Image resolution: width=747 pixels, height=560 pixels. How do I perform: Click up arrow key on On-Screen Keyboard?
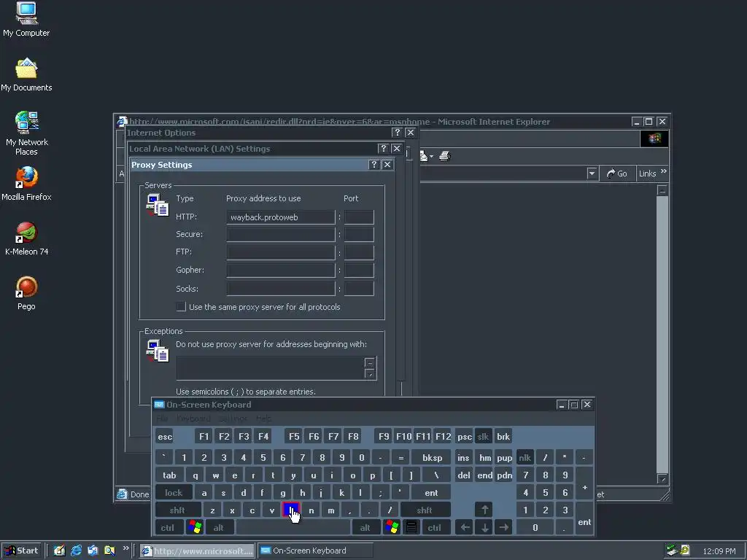pyautogui.click(x=484, y=510)
